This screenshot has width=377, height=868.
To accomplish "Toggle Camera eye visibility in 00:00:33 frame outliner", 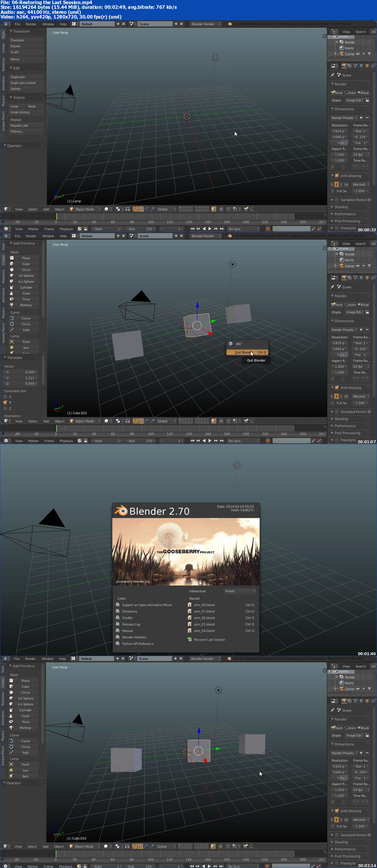I will click(358, 54).
